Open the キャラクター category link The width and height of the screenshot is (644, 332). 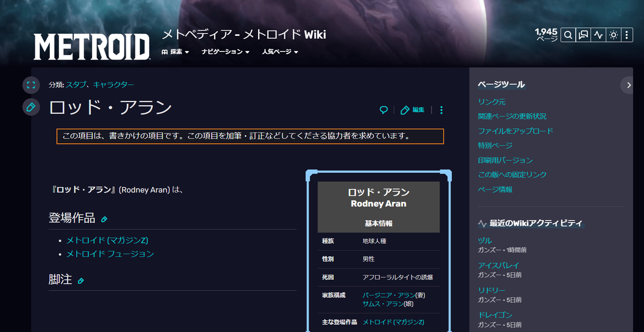113,85
